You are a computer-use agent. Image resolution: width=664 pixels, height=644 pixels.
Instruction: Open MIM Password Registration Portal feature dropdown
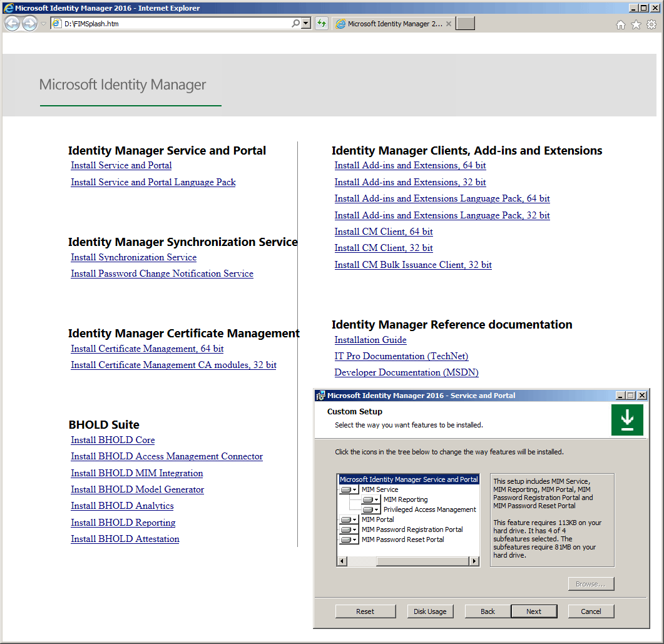[349, 529]
